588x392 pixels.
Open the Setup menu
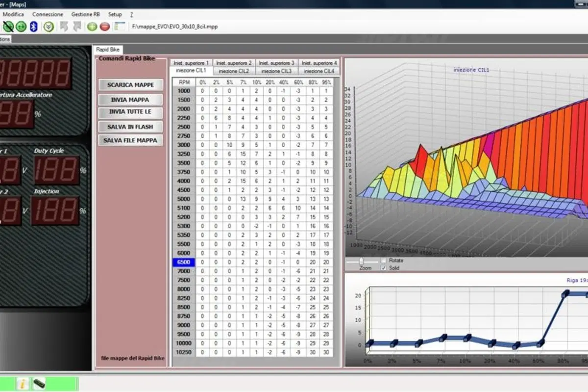[115, 14]
